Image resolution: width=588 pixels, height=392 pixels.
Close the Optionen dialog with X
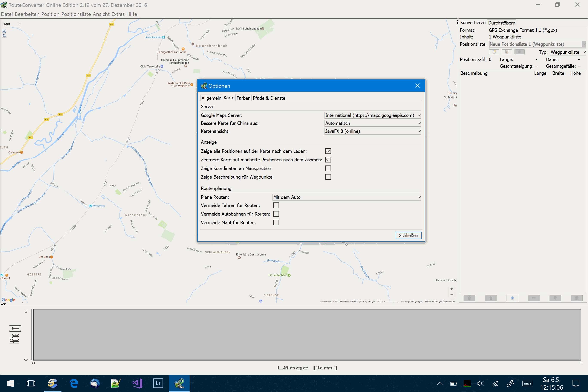418,86
